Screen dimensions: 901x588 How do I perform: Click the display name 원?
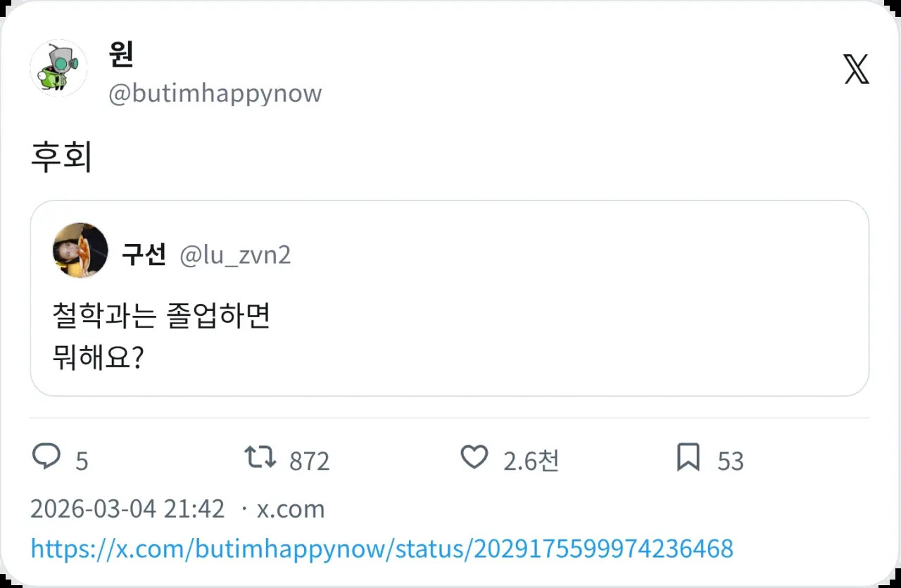pos(122,54)
